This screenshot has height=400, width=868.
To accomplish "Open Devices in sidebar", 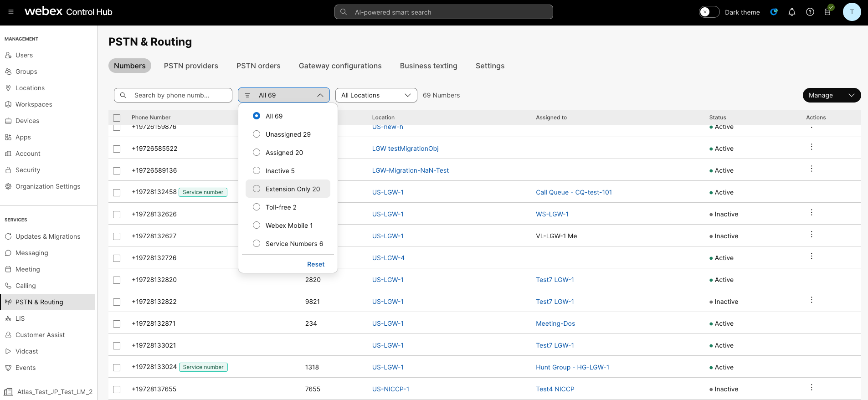I will (27, 121).
